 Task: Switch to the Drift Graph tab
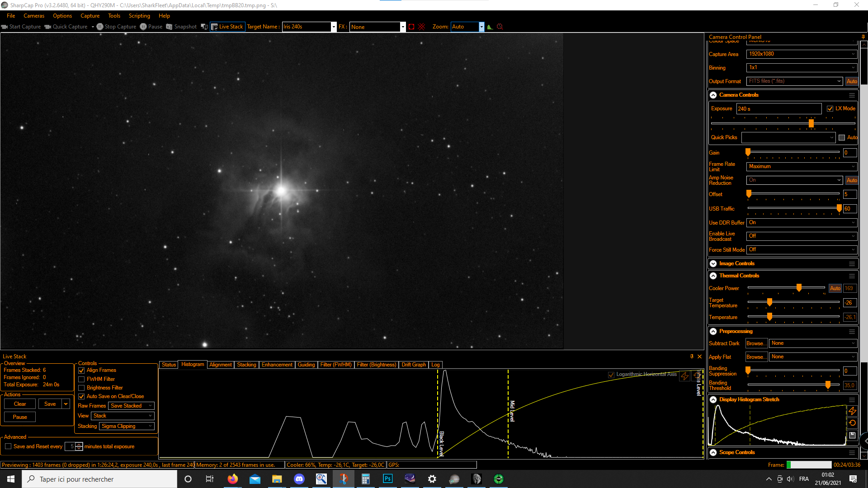click(x=414, y=365)
